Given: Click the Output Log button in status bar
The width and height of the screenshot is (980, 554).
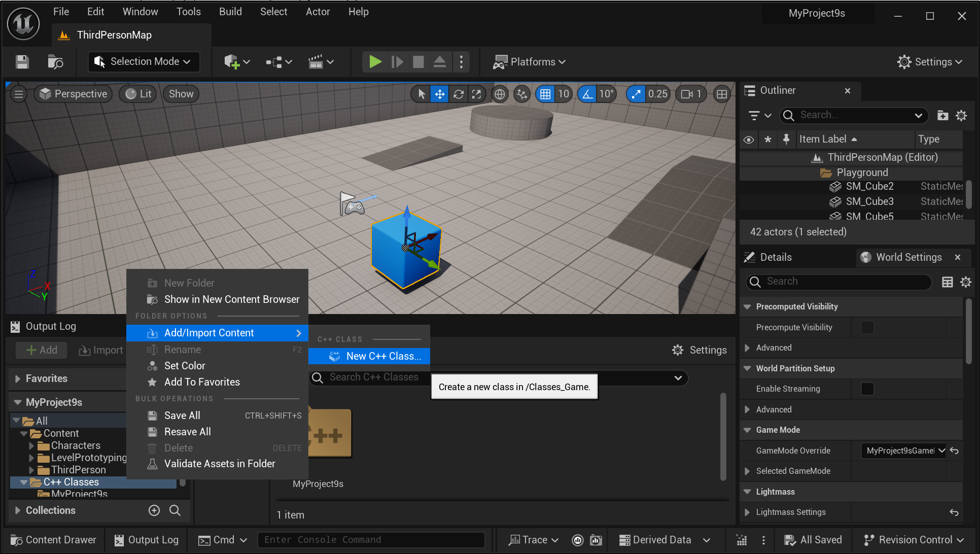Looking at the screenshot, I should (x=147, y=540).
